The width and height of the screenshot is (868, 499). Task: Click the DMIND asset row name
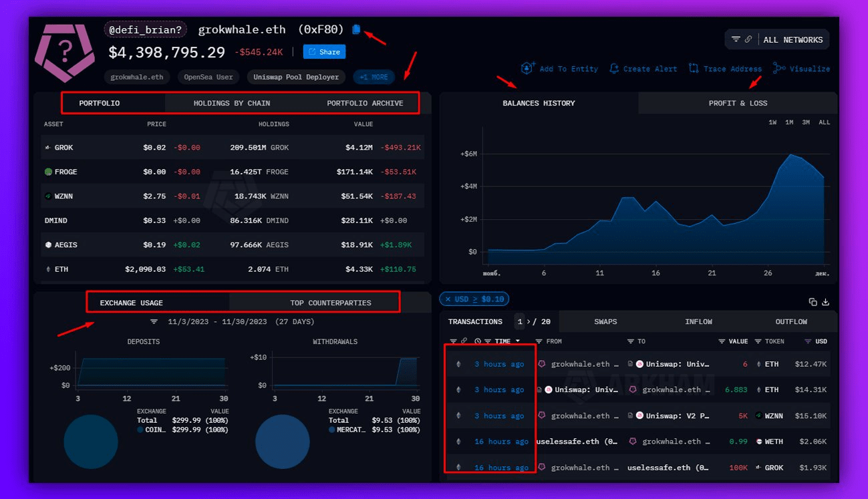pos(55,220)
